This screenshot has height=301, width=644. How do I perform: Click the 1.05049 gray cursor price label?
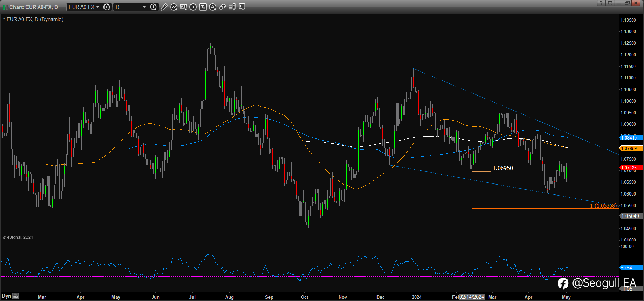(631, 216)
